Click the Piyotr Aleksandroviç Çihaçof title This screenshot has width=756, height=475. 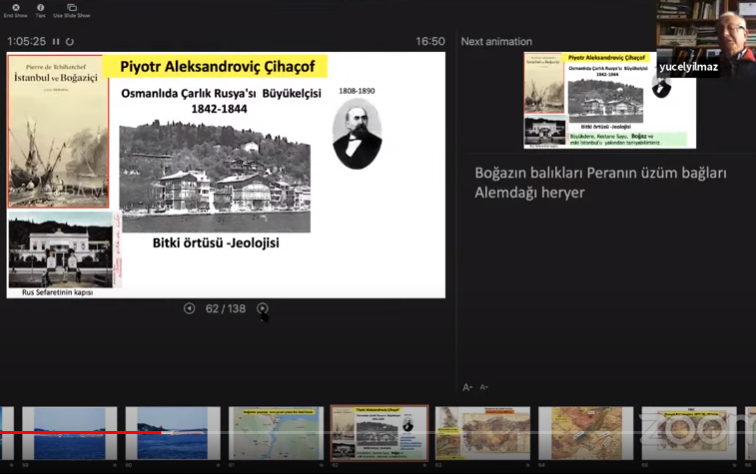(x=216, y=67)
